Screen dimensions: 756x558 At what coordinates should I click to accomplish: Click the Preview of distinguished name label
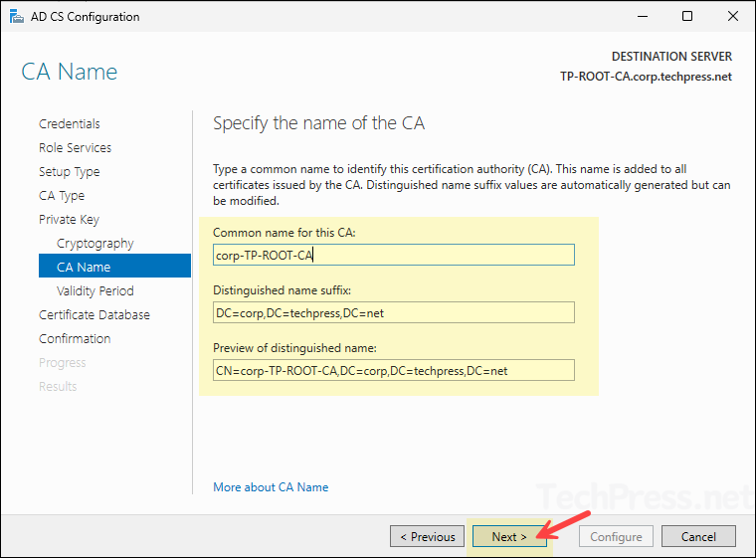294,348
